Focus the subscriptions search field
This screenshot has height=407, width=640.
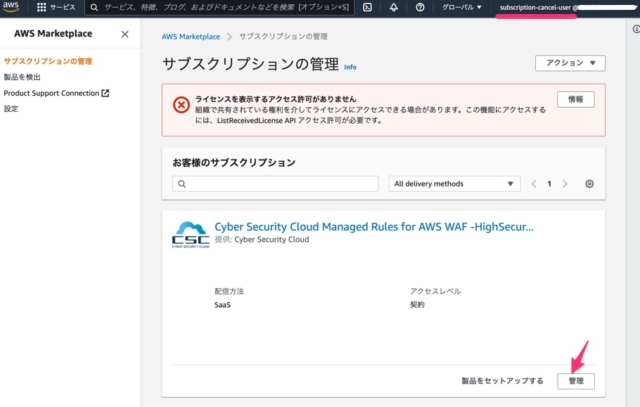(275, 184)
